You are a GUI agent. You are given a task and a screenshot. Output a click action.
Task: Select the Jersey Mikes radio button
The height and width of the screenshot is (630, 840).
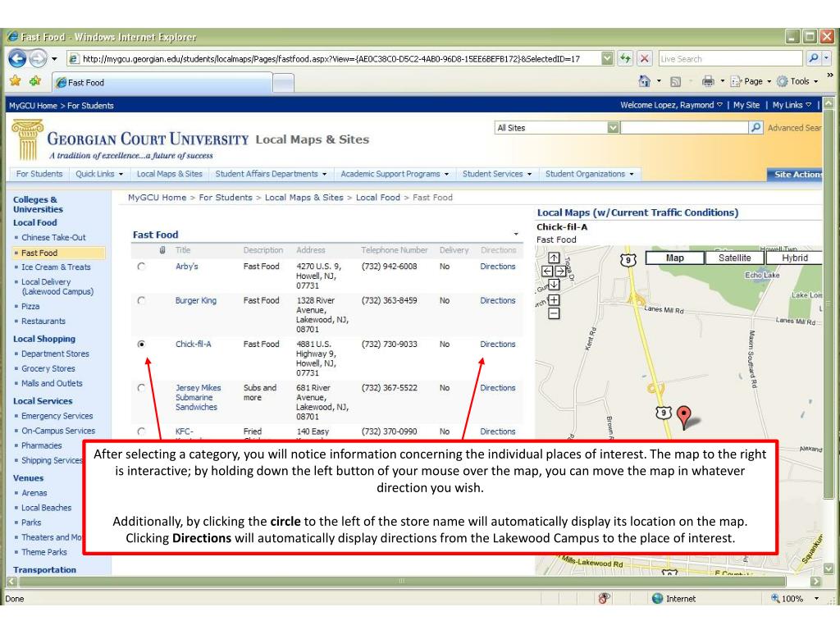(141, 388)
